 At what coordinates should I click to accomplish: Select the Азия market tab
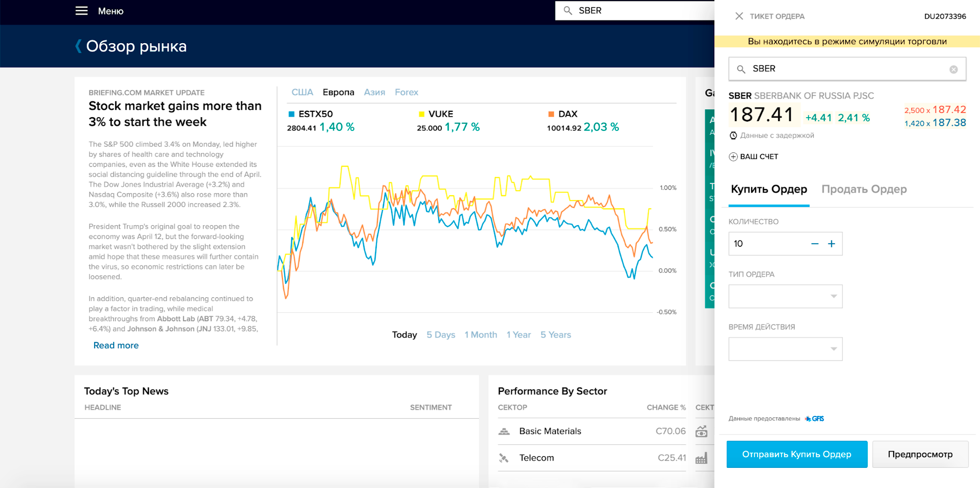(374, 92)
